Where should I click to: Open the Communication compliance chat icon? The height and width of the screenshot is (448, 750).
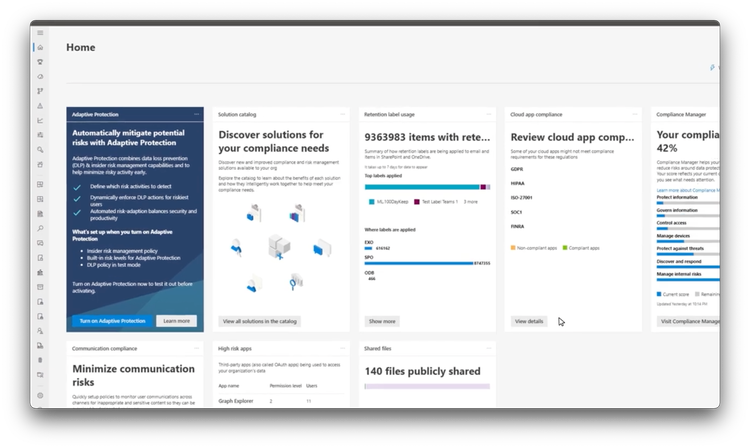[40, 243]
